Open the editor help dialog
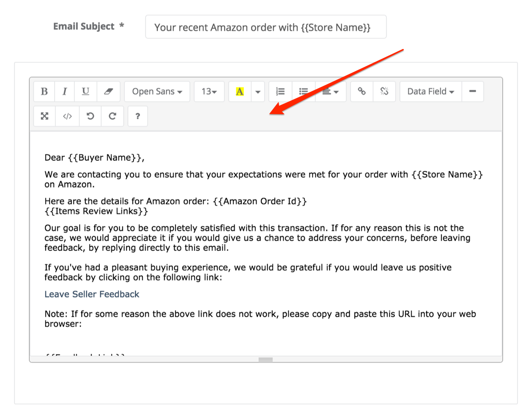Screen dimensions: 532x416 click(x=138, y=116)
